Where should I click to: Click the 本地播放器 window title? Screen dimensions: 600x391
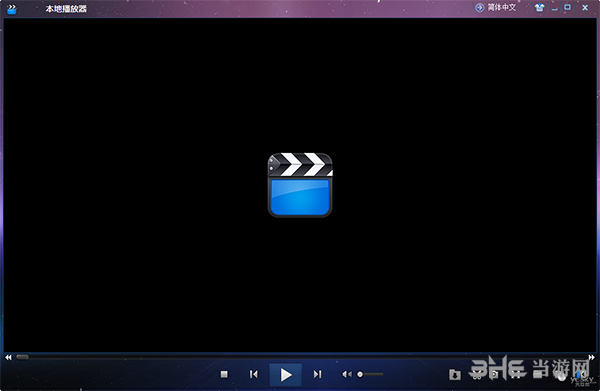[x=66, y=8]
